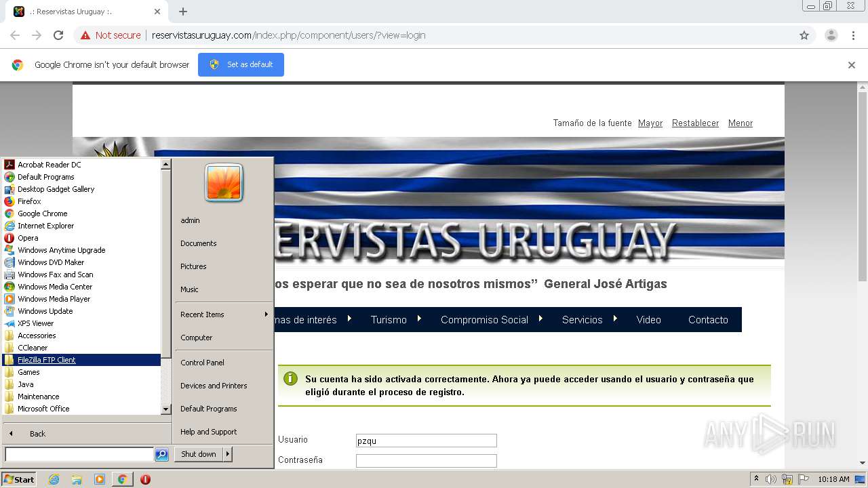Bookmark this page with the star icon
Image resolution: width=868 pixels, height=488 pixels.
coord(804,35)
